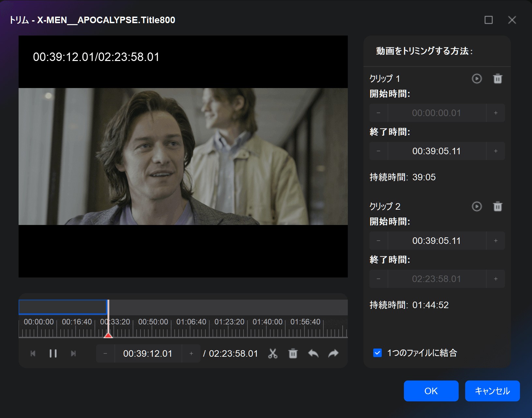Redo the trim action
Viewport: 532px width, 418px height.
coord(333,353)
